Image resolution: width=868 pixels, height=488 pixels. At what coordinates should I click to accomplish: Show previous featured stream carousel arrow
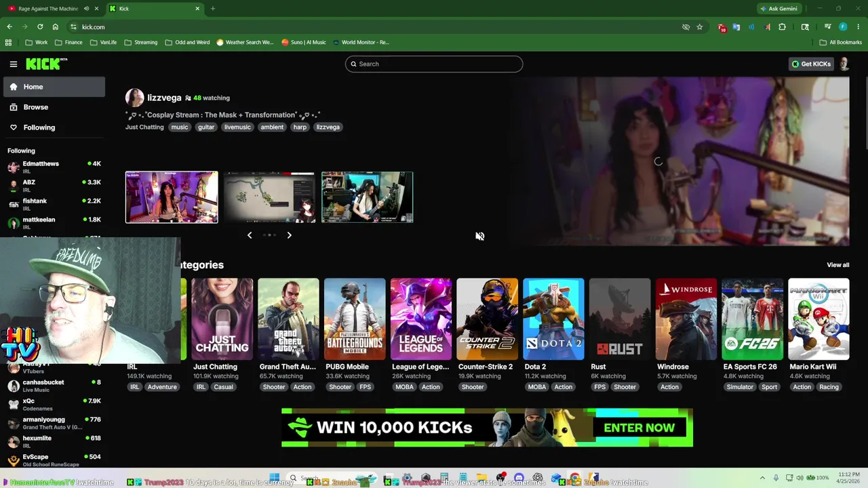(x=250, y=235)
